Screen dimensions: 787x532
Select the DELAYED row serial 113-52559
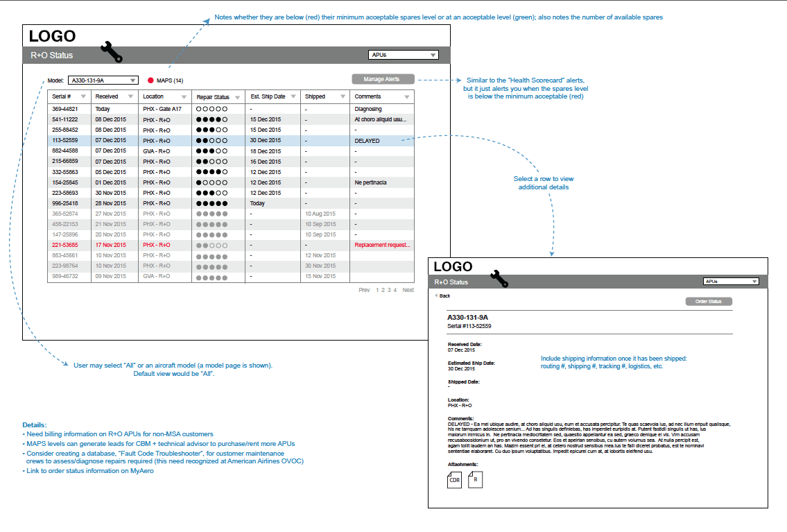(68, 141)
